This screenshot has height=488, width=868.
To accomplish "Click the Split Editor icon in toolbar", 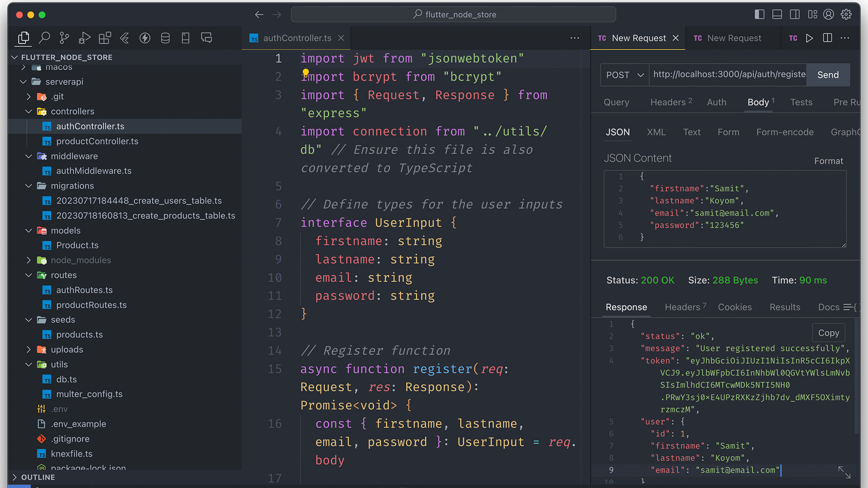I will click(827, 38).
